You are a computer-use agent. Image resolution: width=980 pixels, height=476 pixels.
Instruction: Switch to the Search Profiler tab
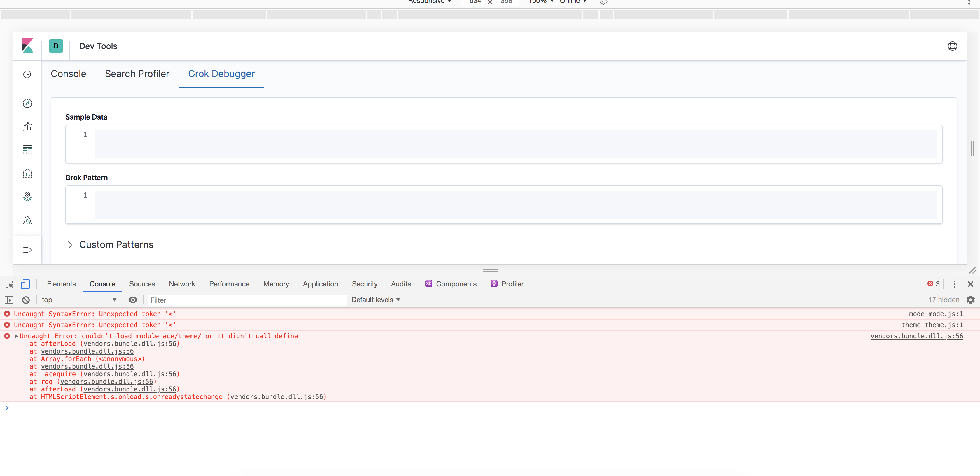137,74
